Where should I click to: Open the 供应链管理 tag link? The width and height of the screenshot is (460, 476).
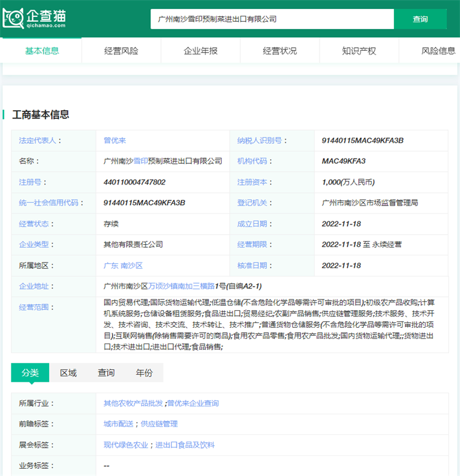pos(159,424)
